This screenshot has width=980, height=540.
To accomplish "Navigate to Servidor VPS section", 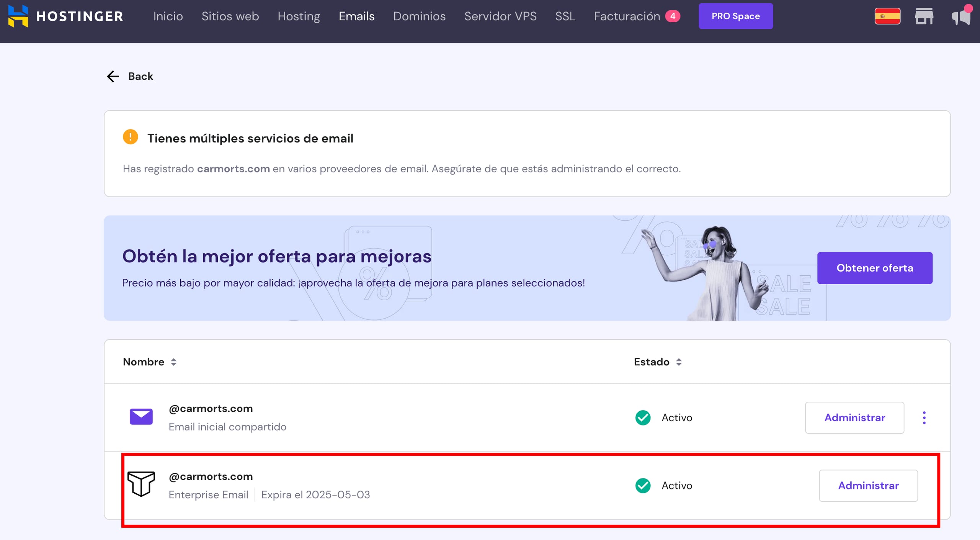I will [x=500, y=16].
